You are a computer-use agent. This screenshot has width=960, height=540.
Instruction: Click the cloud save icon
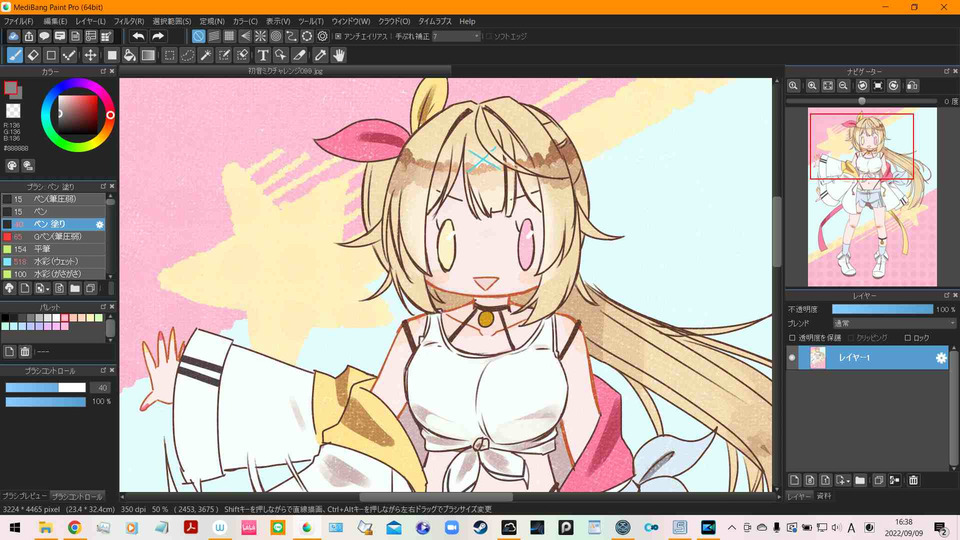13,36
